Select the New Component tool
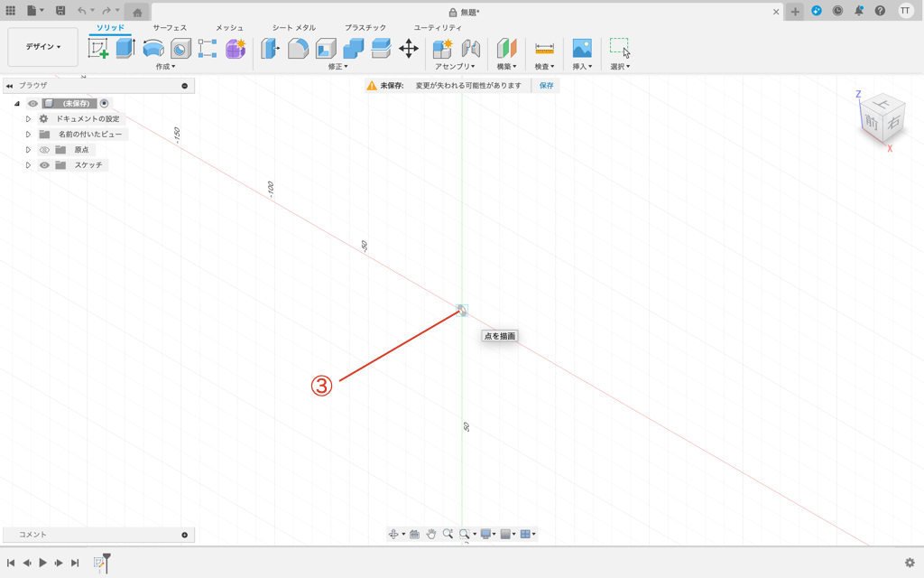The width and height of the screenshot is (924, 578). click(x=442, y=49)
